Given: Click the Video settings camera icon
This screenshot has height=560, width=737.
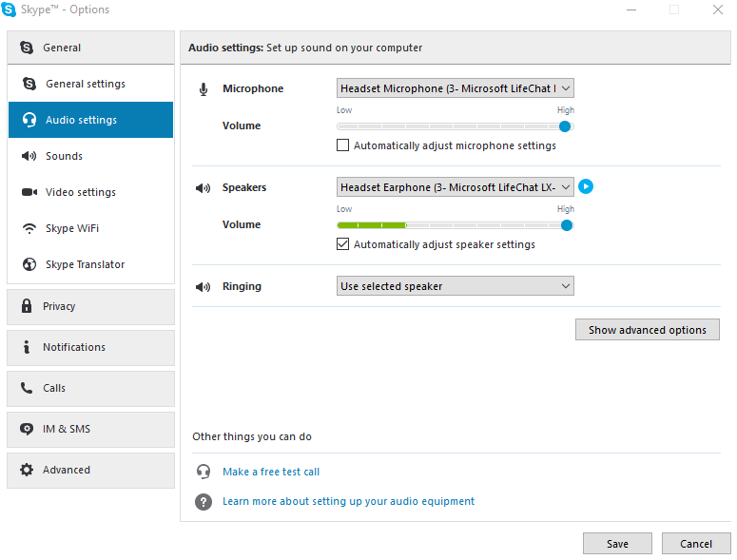Looking at the screenshot, I should [x=29, y=192].
